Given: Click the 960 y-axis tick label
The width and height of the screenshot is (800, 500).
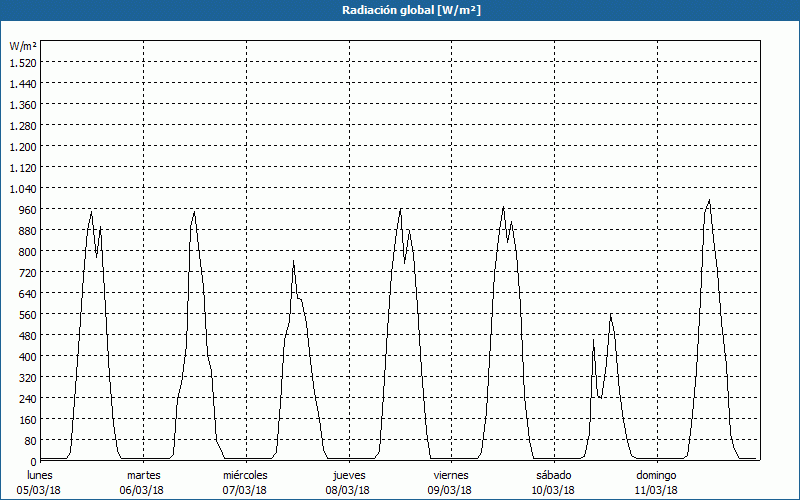Looking at the screenshot, I should 22,209.
